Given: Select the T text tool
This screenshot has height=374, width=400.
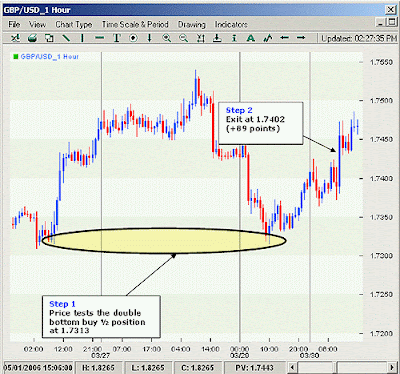Looking at the screenshot, I should coord(117,38).
